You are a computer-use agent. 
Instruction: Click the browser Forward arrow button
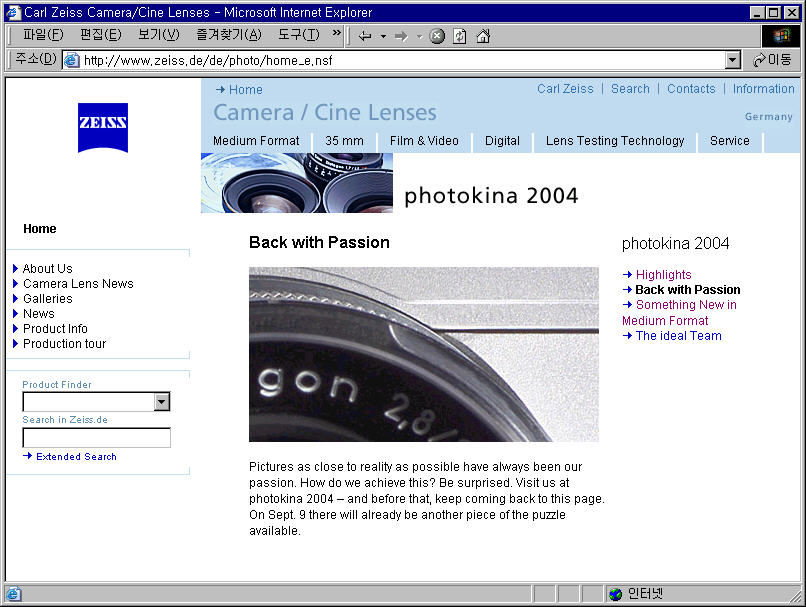pos(400,36)
